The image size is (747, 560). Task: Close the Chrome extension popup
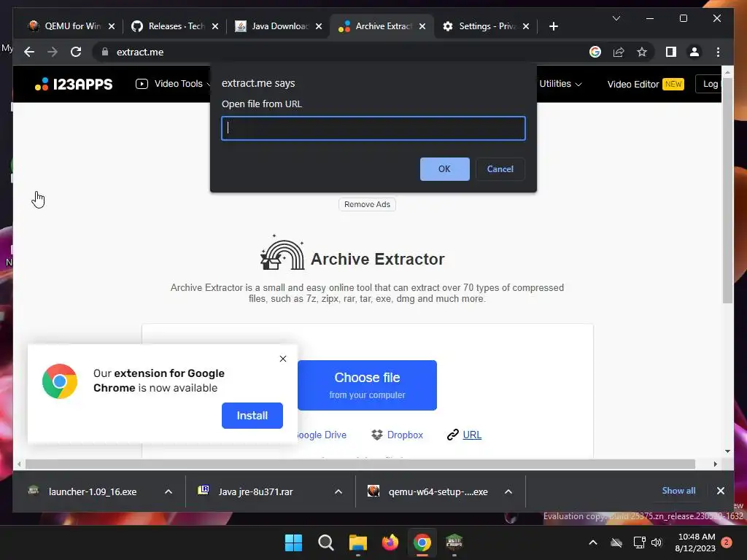283,359
